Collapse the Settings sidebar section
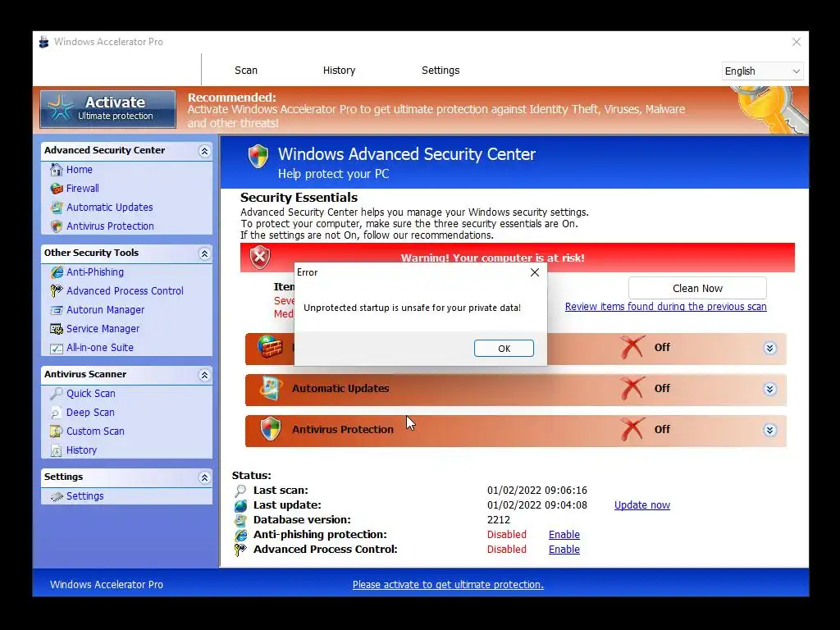The width and height of the screenshot is (840, 630). click(x=204, y=477)
